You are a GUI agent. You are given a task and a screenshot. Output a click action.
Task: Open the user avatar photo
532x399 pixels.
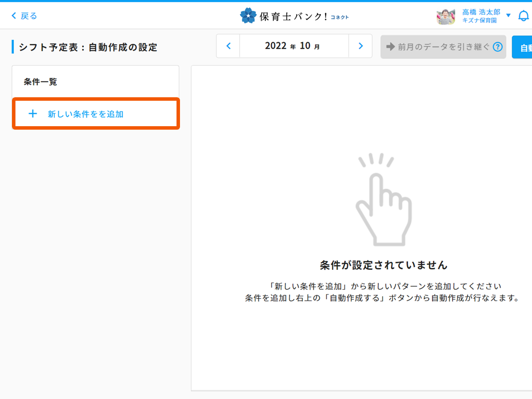pos(445,16)
